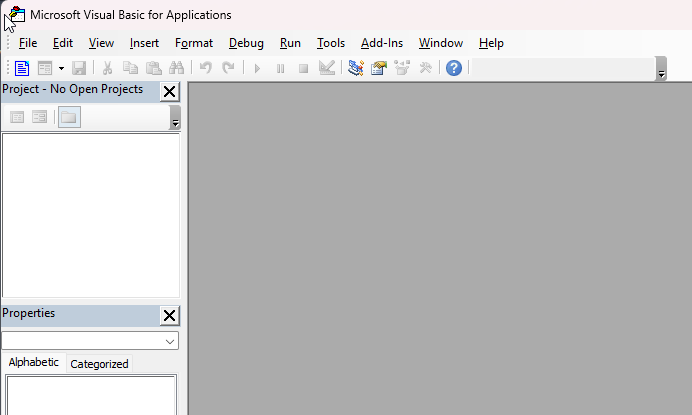692x415 pixels.
Task: Open the Insert menu
Action: tap(144, 43)
